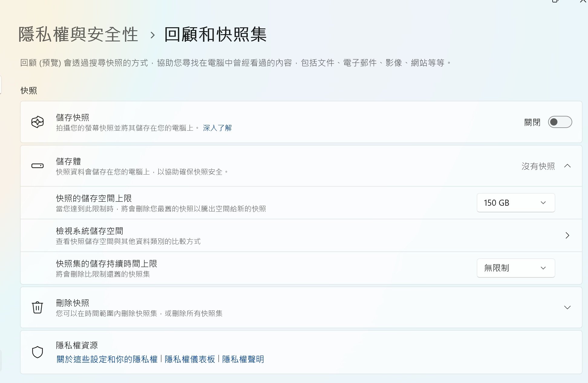This screenshot has height=383, width=588.
Task: Open 檢視系統儲存空間 via the right arrow
Action: tap(567, 235)
